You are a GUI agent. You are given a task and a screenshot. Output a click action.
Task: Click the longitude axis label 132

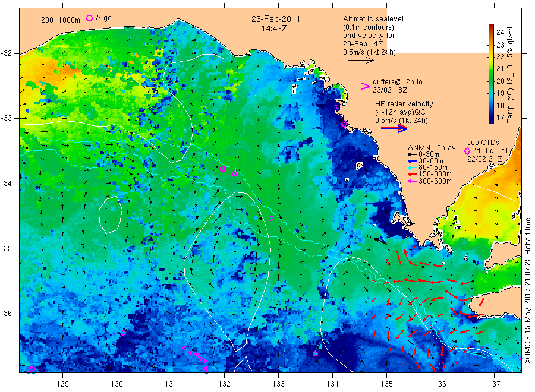225,384
